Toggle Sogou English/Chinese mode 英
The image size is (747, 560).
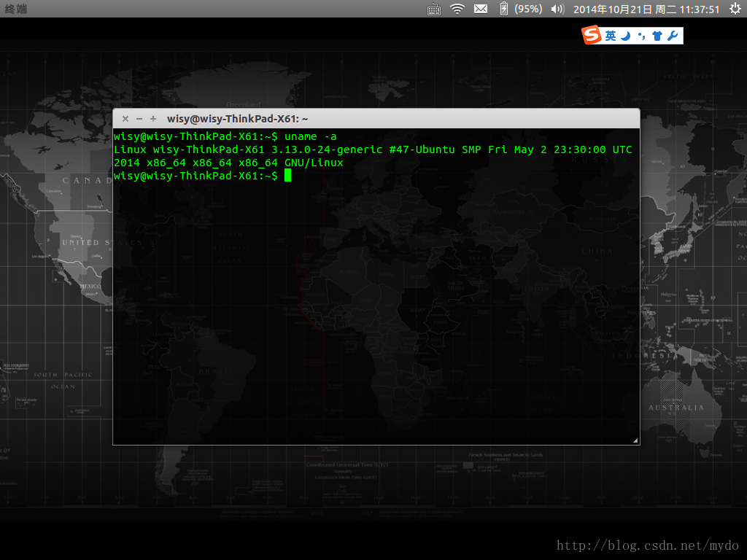(x=611, y=36)
